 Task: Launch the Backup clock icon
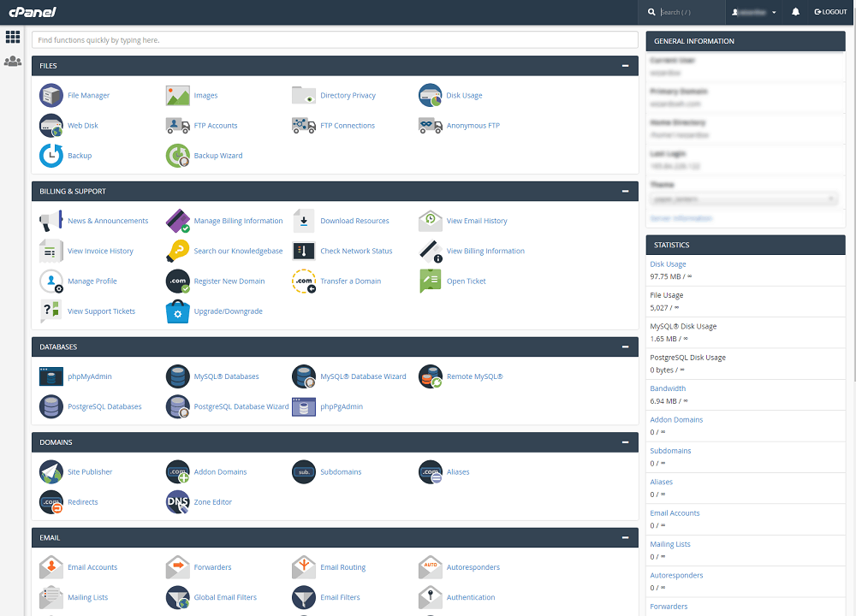(51, 156)
